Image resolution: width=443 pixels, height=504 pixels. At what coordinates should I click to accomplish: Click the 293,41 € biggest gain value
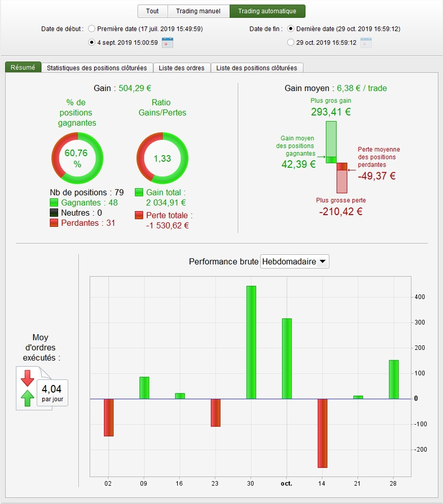click(x=331, y=112)
